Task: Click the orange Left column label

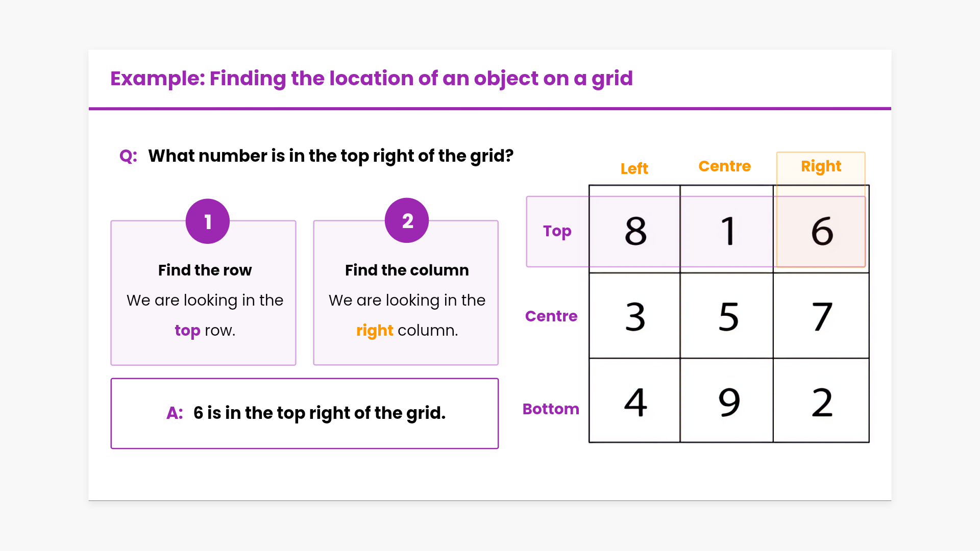Action: point(634,168)
